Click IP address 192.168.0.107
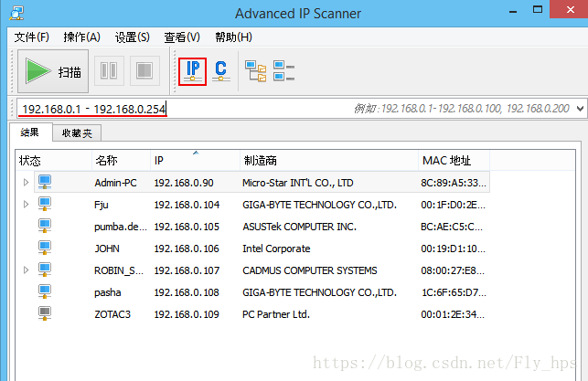The image size is (588, 381). coord(187,270)
